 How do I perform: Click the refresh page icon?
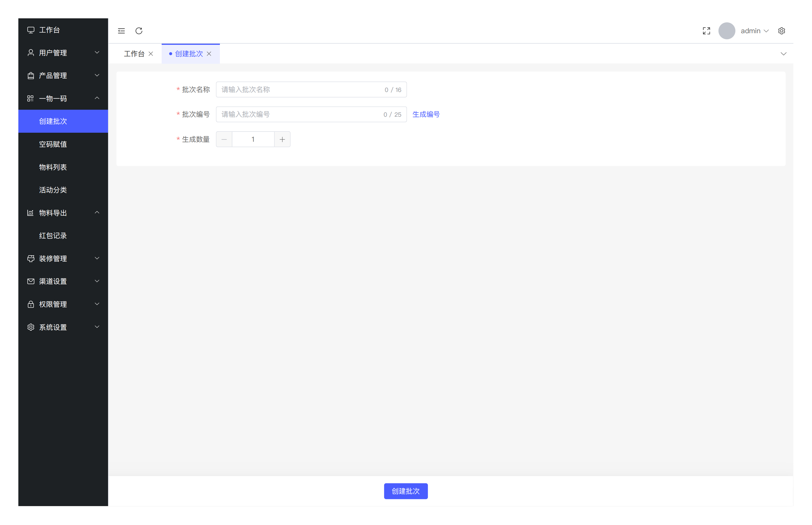click(139, 31)
